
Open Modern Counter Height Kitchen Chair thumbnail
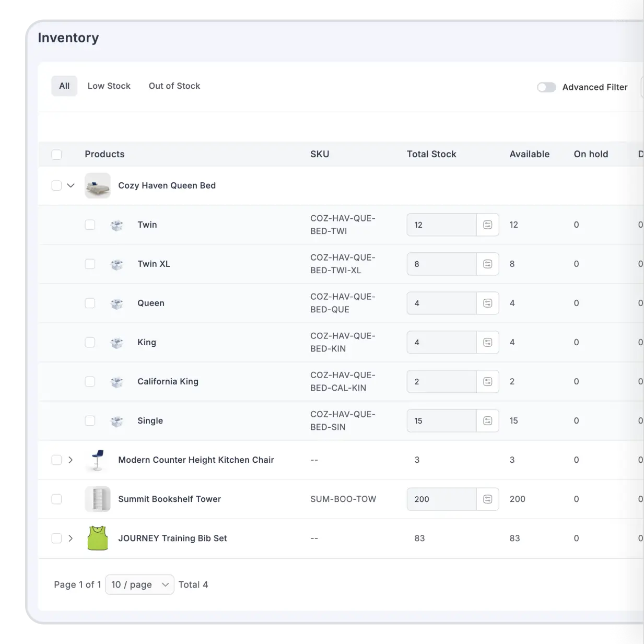pyautogui.click(x=98, y=460)
